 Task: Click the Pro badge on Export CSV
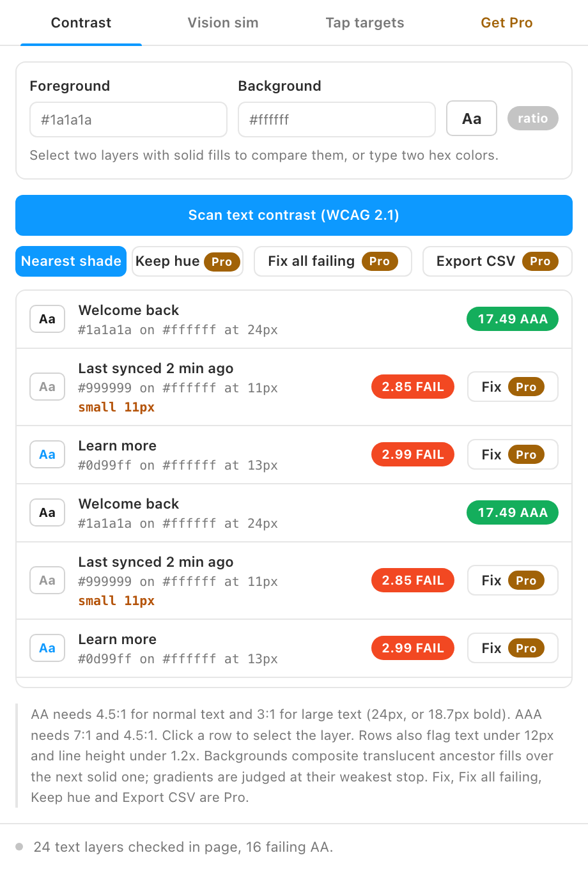coord(540,261)
